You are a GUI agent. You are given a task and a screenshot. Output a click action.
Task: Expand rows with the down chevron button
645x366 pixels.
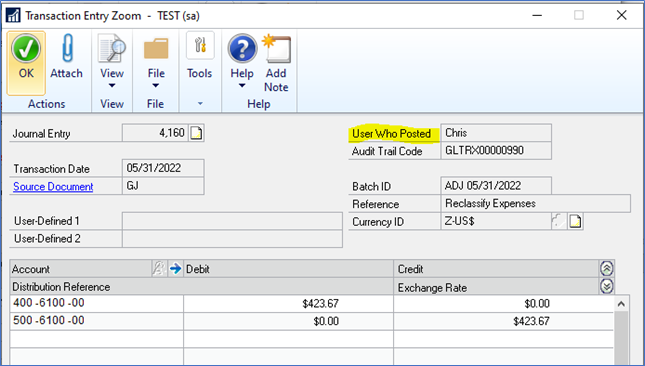pos(607,286)
